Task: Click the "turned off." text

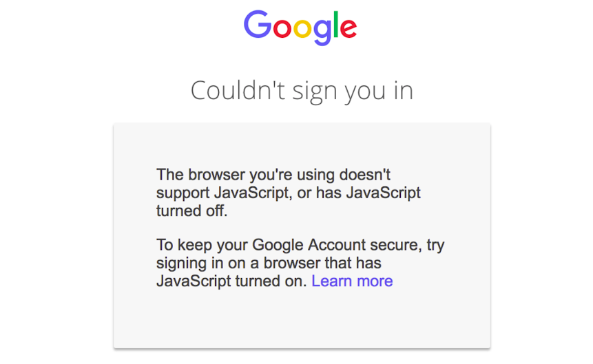Action: (191, 211)
